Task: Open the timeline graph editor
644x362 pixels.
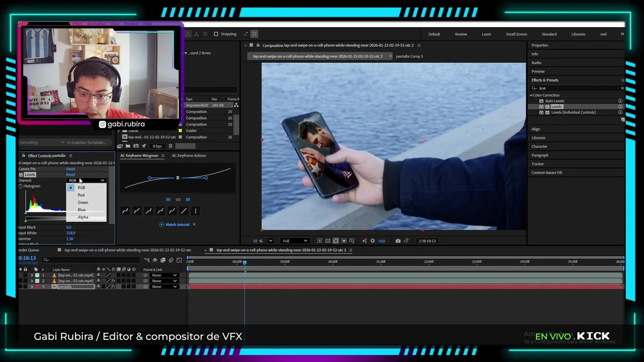Action: [179, 260]
